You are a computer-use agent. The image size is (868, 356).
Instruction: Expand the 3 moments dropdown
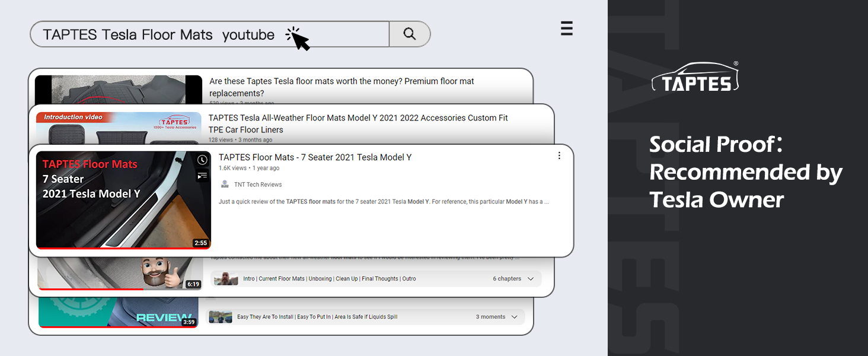point(514,317)
